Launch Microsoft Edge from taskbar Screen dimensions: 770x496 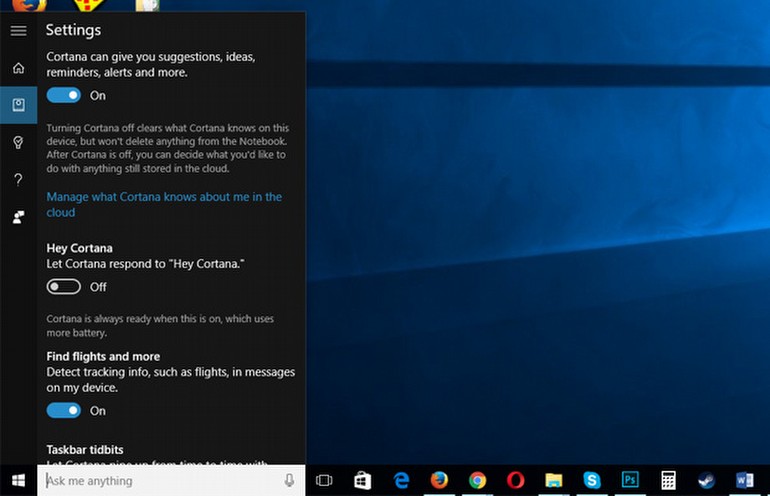click(x=401, y=480)
